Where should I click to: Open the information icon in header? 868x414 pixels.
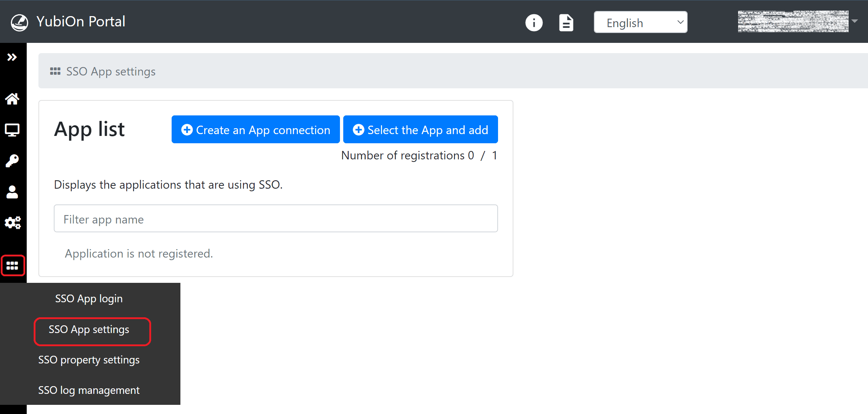pos(534,23)
